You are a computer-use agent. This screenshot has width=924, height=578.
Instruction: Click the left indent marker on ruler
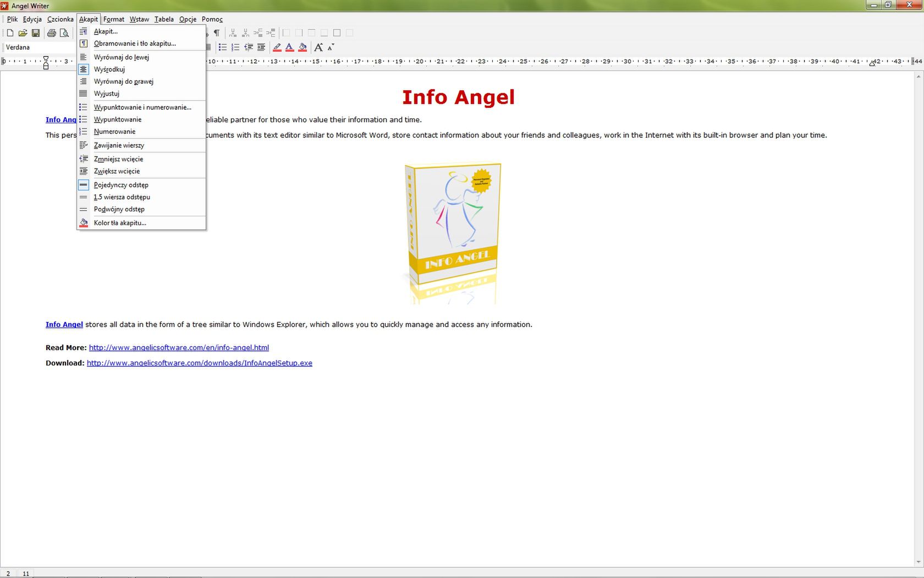(x=46, y=62)
